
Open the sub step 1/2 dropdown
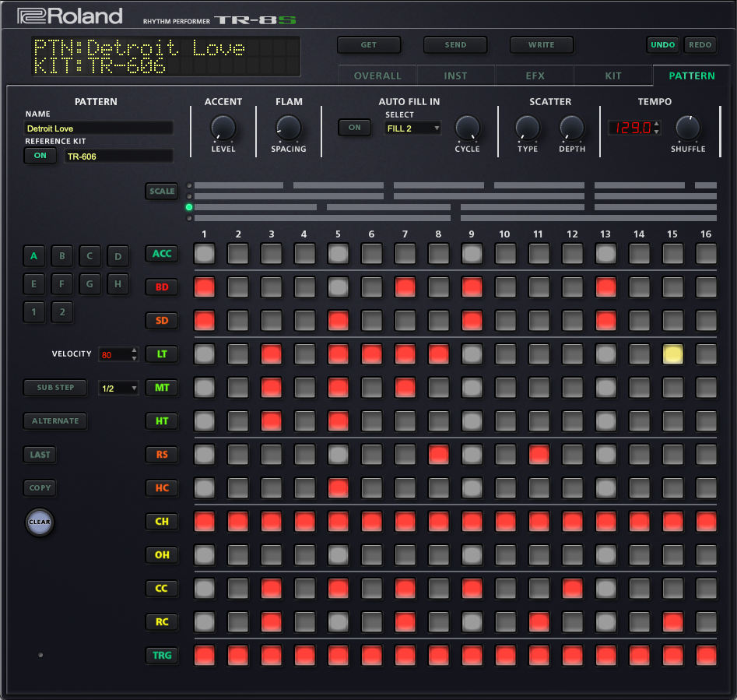click(118, 388)
